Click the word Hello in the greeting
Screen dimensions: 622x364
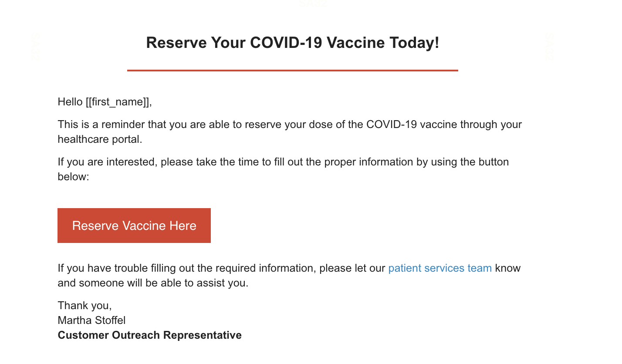click(x=70, y=102)
